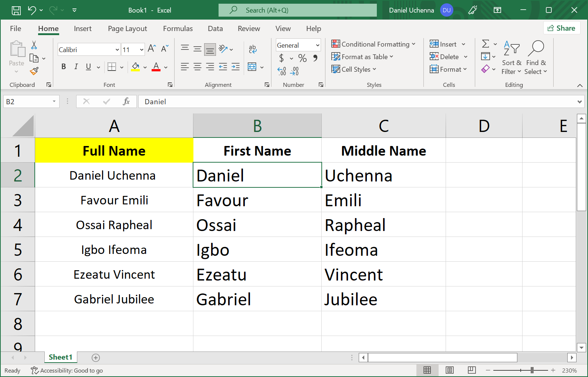588x377 pixels.
Task: Click the Format Painter brush icon
Action: tap(34, 71)
